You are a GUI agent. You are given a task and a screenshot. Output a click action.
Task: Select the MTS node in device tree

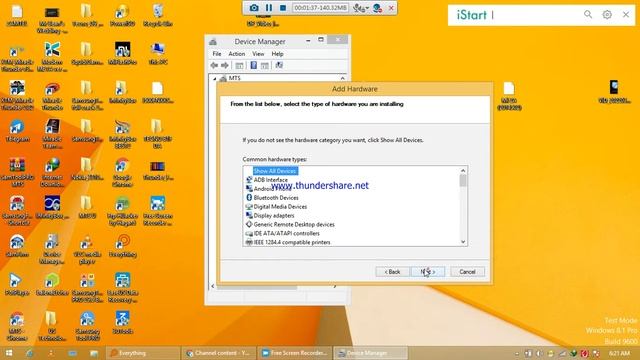[x=235, y=78]
